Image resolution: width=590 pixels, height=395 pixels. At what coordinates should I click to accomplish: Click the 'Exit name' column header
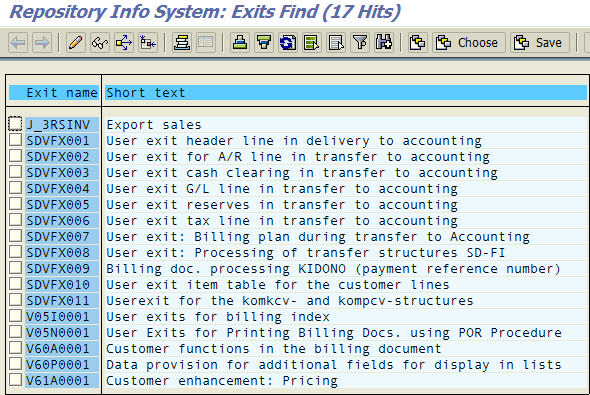click(62, 93)
